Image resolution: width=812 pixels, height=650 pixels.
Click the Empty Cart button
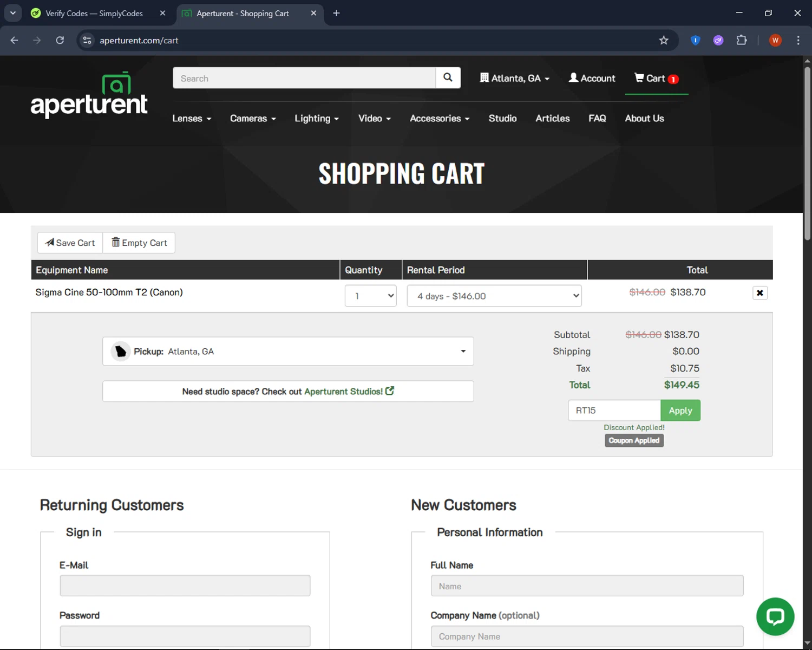tap(139, 243)
